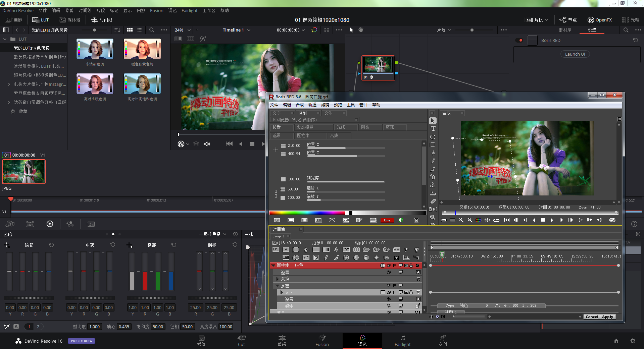Click the 对比度 value field 1.000
The height and width of the screenshot is (349, 644).
[x=94, y=327]
